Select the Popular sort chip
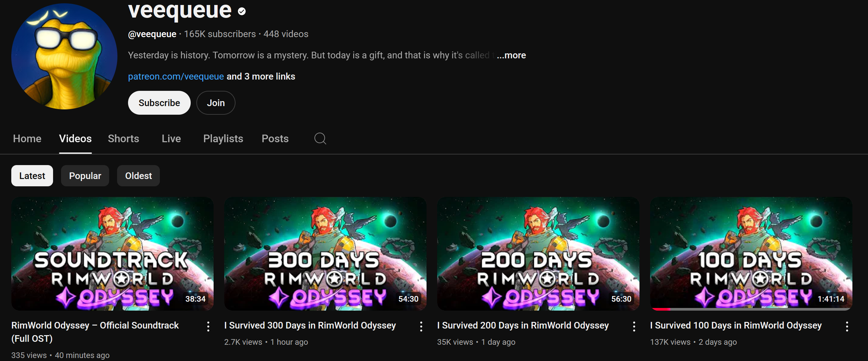The height and width of the screenshot is (361, 868). tap(85, 176)
